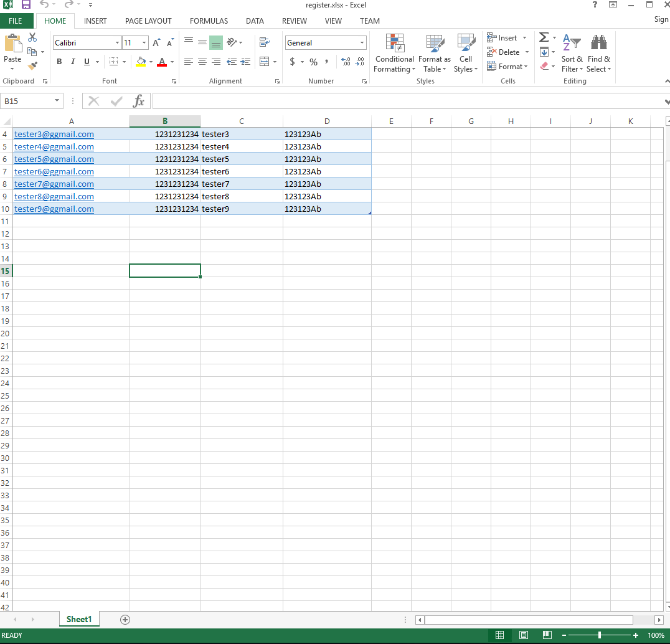Click the Cut scissors icon
This screenshot has width=670, height=644.
coord(32,38)
